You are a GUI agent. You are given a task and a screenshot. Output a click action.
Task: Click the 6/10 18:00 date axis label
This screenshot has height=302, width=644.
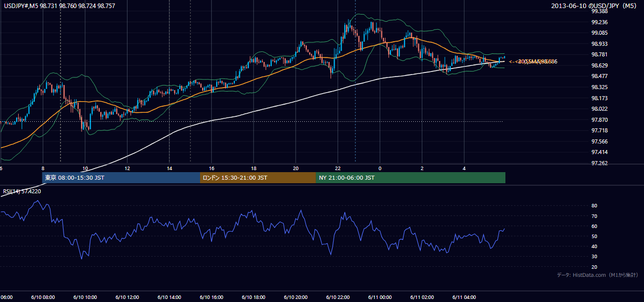point(253,297)
